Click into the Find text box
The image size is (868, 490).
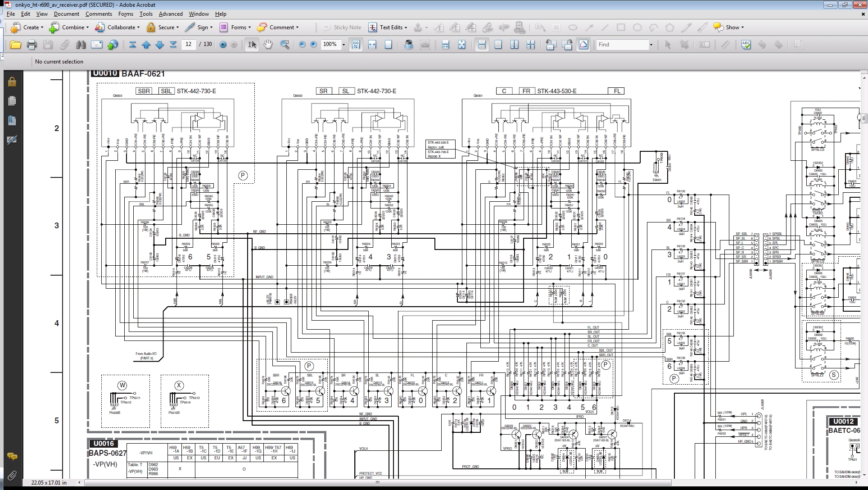point(622,45)
